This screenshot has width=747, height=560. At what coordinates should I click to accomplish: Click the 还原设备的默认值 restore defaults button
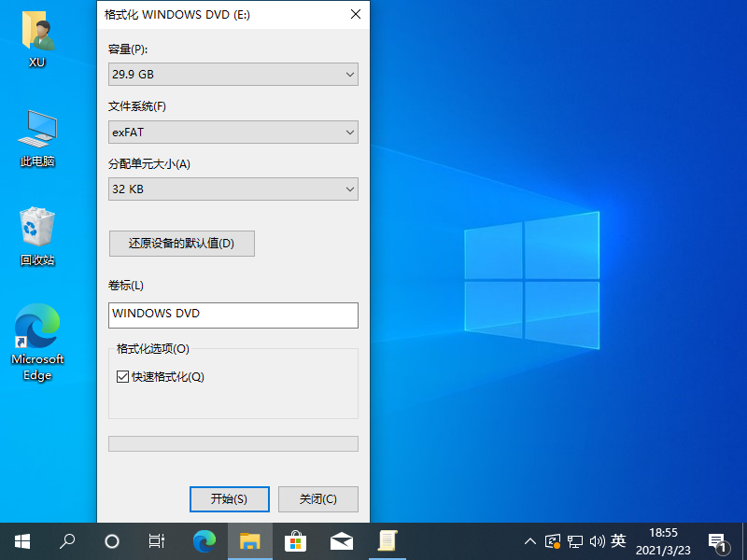pyautogui.click(x=181, y=243)
